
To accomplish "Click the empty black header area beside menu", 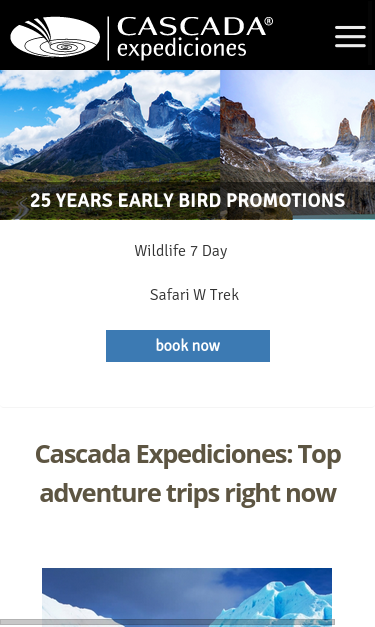I will tap(304, 36).
